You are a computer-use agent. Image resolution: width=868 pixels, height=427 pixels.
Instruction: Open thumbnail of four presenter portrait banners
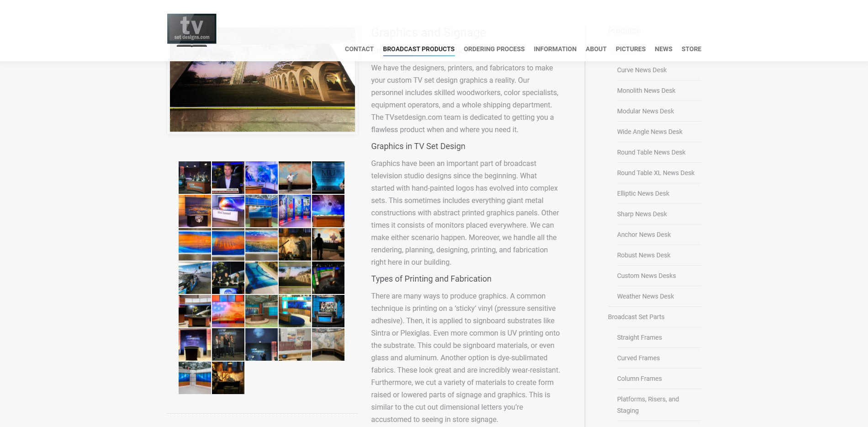(295, 211)
